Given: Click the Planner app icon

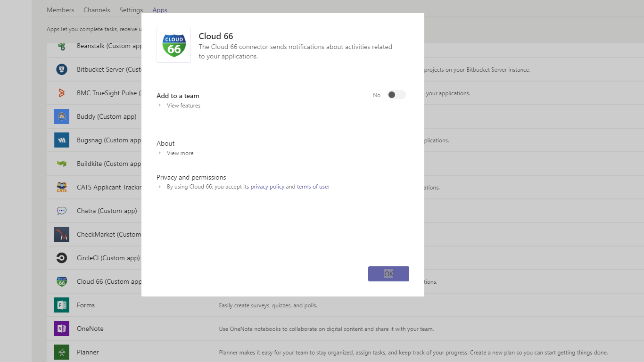Looking at the screenshot, I should click(62, 352).
